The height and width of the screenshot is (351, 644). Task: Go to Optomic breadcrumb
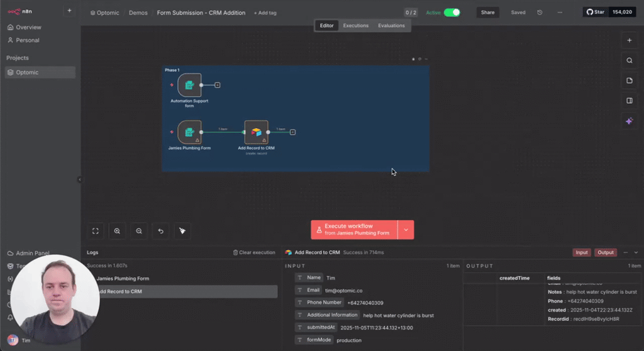point(105,13)
